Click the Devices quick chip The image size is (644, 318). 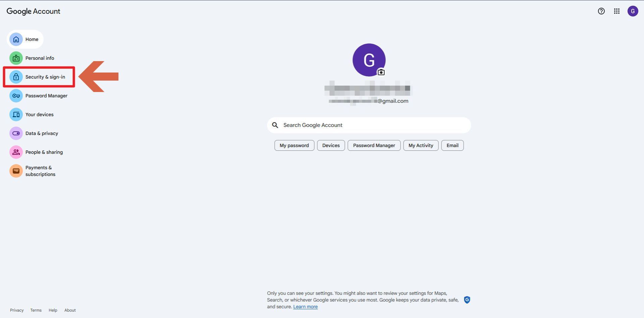tap(331, 145)
